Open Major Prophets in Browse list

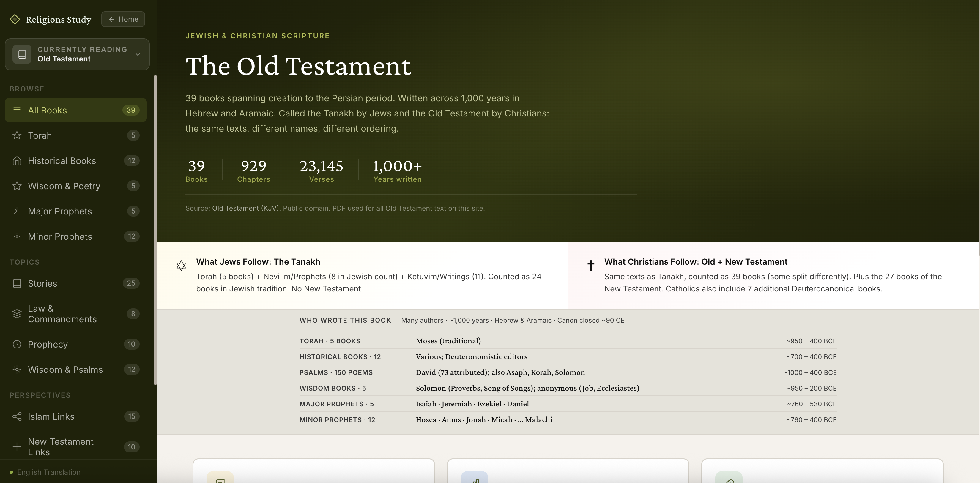click(x=60, y=211)
